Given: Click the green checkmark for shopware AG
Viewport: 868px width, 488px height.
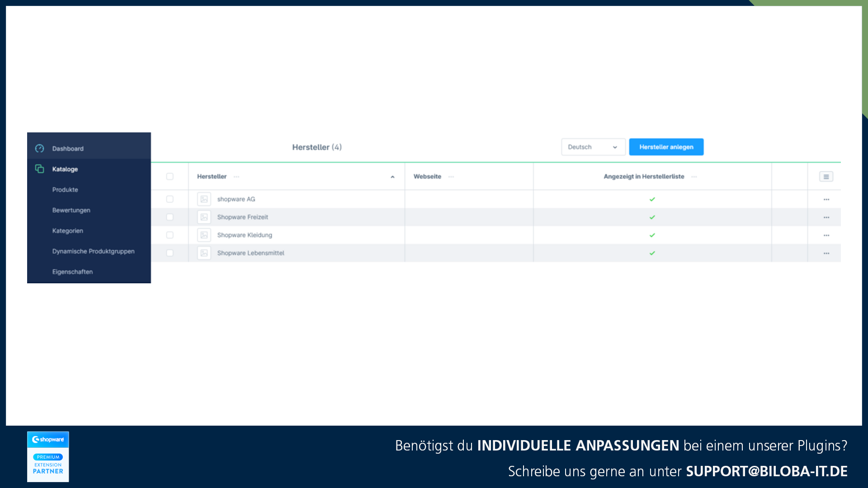Looking at the screenshot, I should click(652, 199).
